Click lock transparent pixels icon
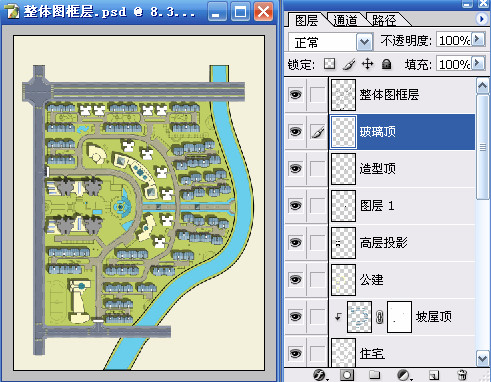This screenshot has height=382, width=491. point(329,63)
